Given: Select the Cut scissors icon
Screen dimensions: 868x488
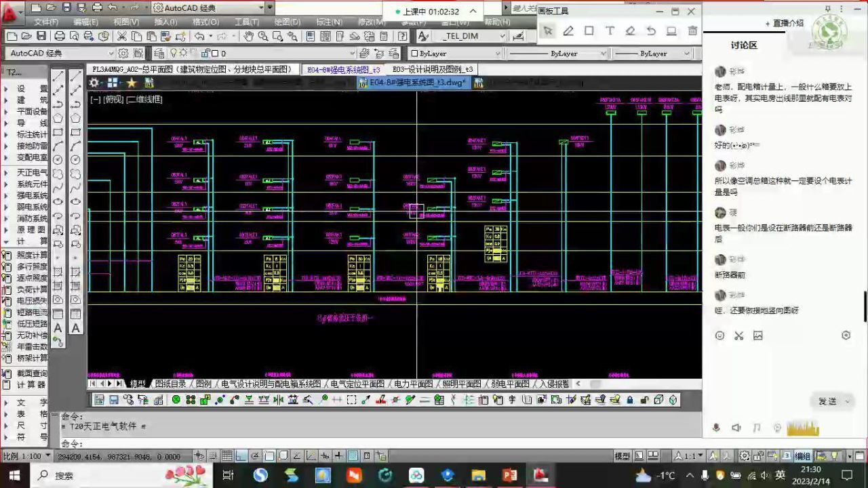Looking at the screenshot, I should 122,36.
